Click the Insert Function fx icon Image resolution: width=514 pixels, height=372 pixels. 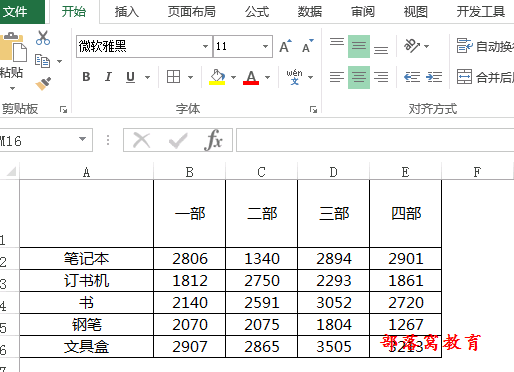pos(213,140)
